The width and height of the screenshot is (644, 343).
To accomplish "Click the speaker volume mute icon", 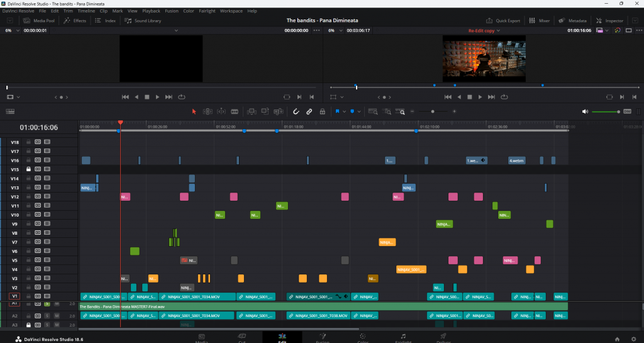I will (x=586, y=111).
